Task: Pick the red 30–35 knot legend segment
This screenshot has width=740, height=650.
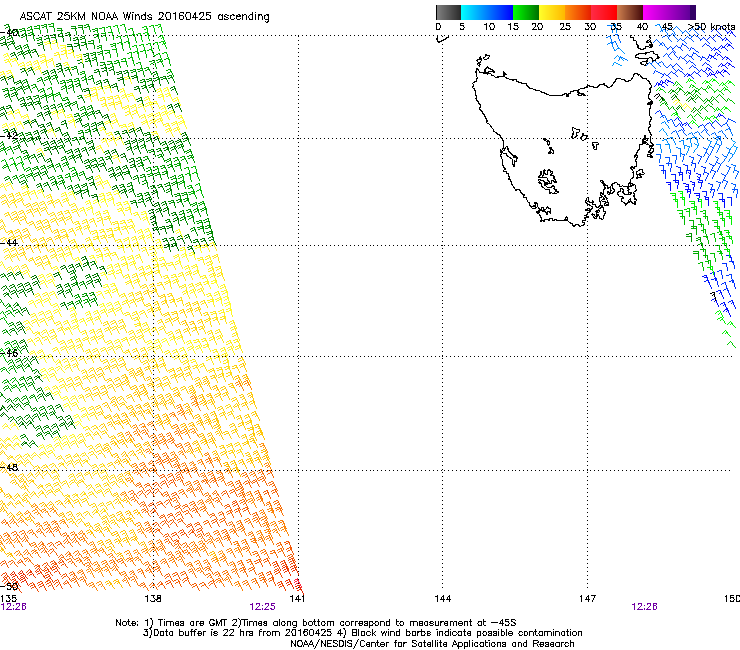Action: coord(604,12)
